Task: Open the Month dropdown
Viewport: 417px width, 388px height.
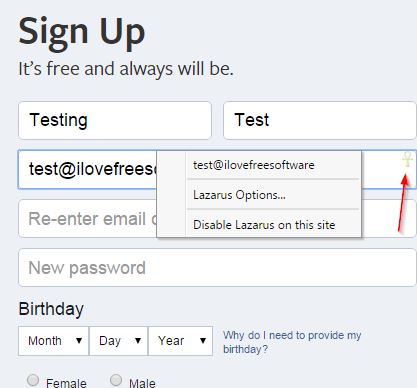Action: pyautogui.click(x=54, y=341)
